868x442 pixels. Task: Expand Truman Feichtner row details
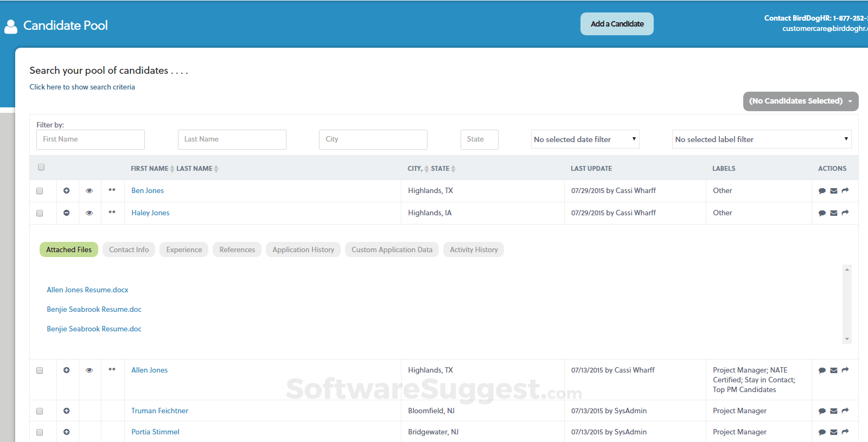pos(67,411)
